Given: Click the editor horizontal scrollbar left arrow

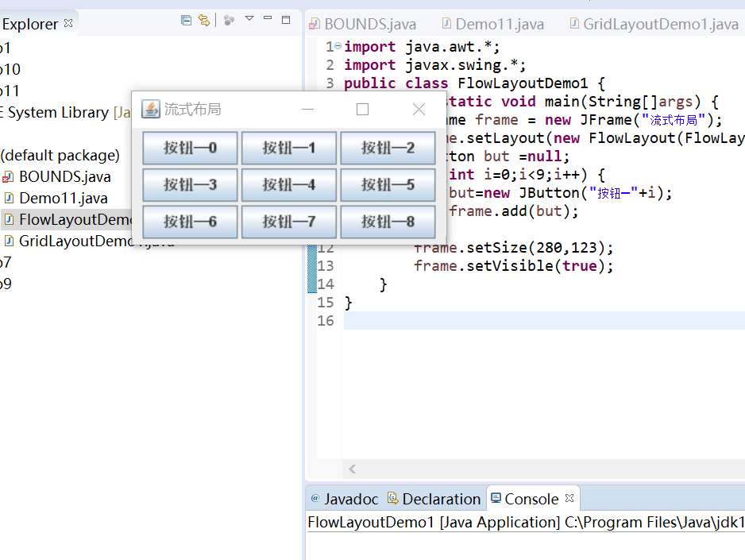Looking at the screenshot, I should pos(353,469).
